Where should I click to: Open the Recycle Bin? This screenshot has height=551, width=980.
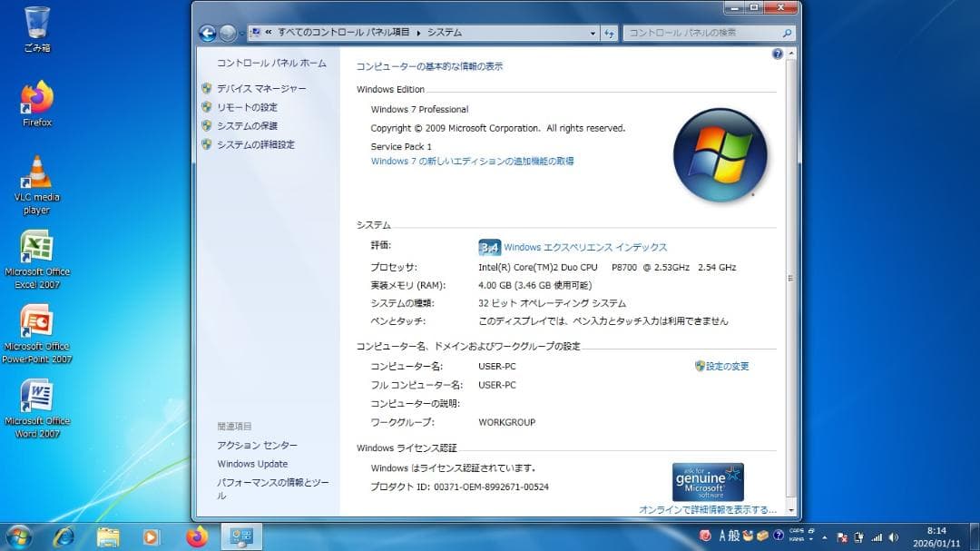click(x=36, y=24)
